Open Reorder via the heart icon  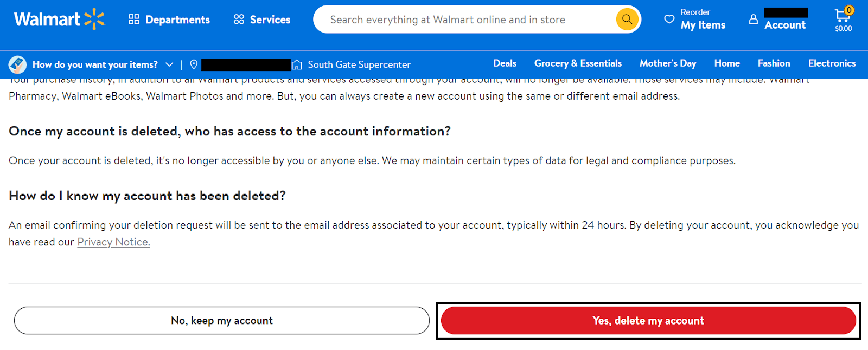point(668,20)
